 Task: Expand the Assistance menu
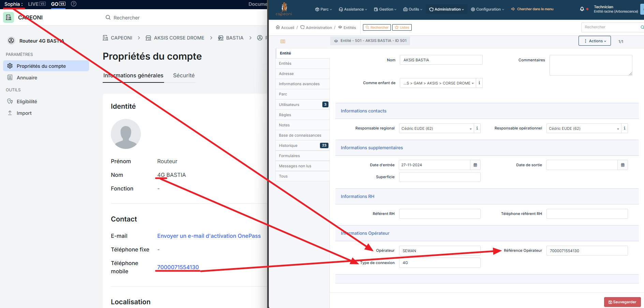[x=353, y=9]
